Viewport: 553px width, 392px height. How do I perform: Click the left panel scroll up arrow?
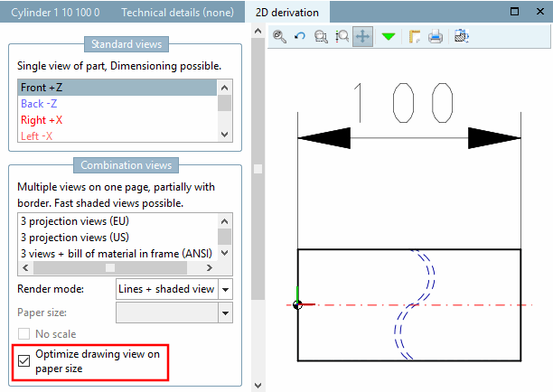[258, 31]
